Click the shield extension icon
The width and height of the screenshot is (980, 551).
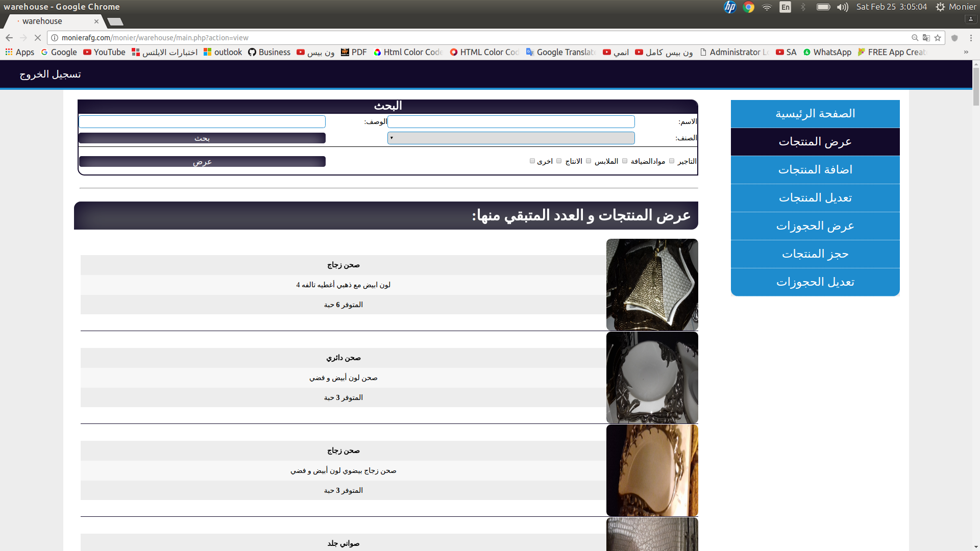[x=954, y=38]
